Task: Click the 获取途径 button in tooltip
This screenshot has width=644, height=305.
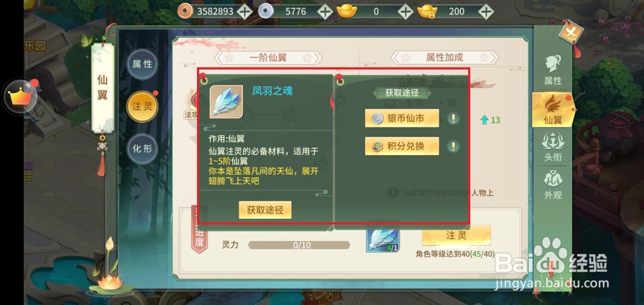Action: click(x=265, y=210)
